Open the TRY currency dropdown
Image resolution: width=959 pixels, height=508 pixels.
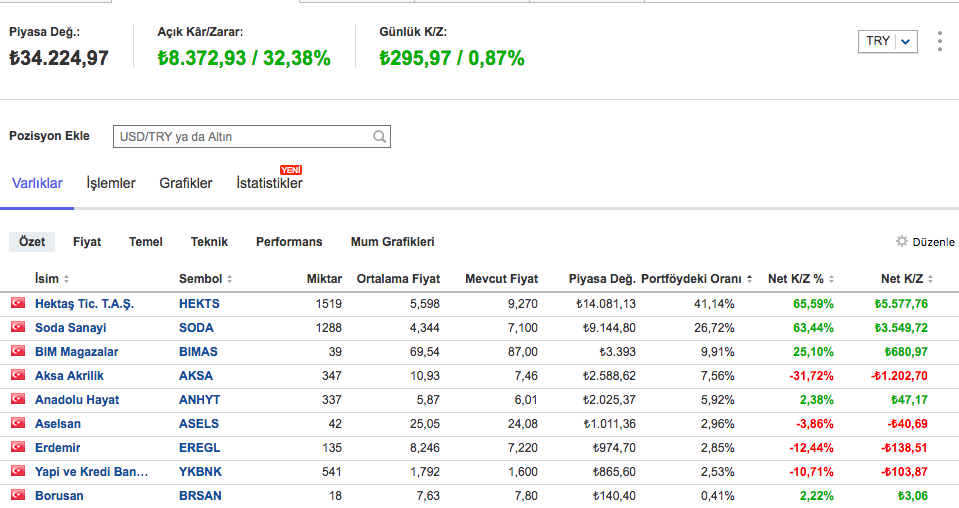887,42
